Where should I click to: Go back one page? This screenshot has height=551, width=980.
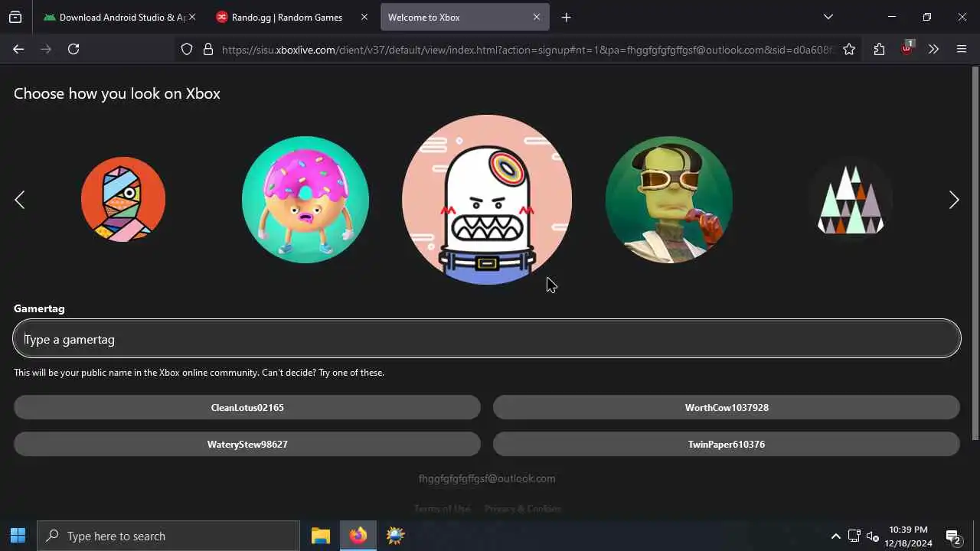[18, 49]
